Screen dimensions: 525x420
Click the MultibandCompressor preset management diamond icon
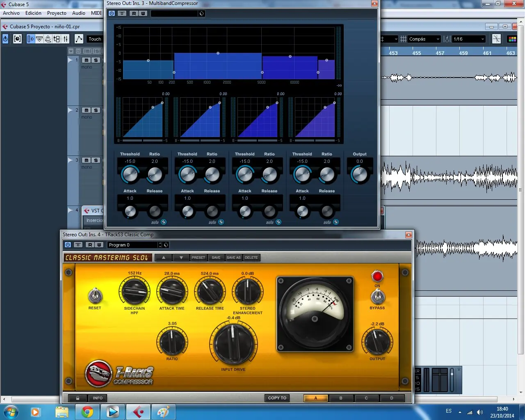pos(201,14)
